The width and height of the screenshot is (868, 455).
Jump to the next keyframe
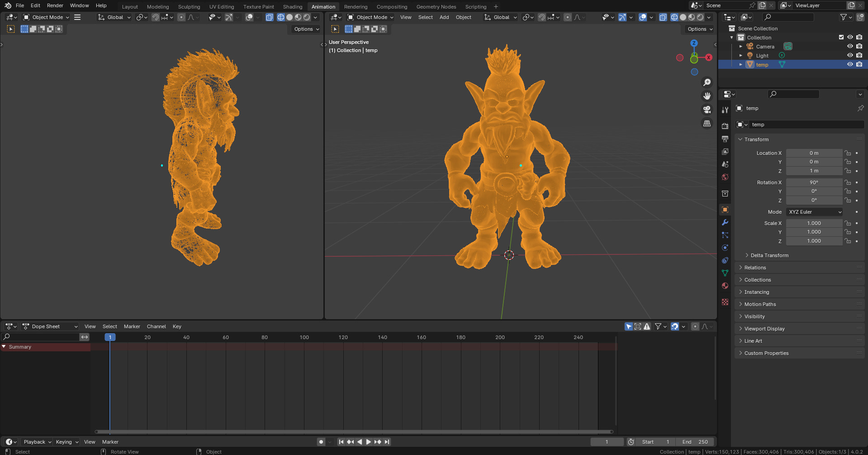[378, 442]
